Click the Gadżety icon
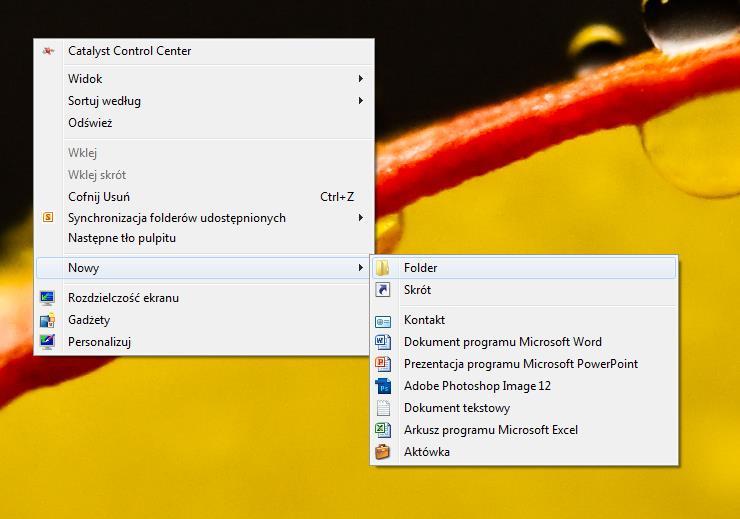 pos(47,320)
